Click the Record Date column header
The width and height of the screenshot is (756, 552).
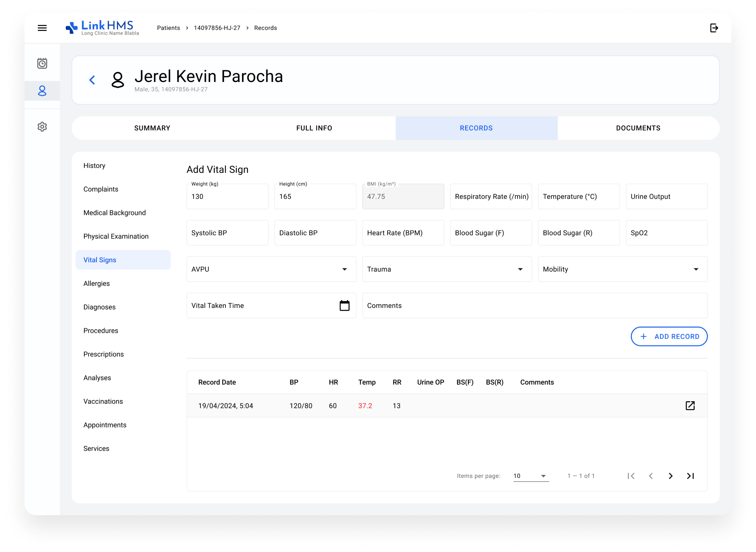217,382
